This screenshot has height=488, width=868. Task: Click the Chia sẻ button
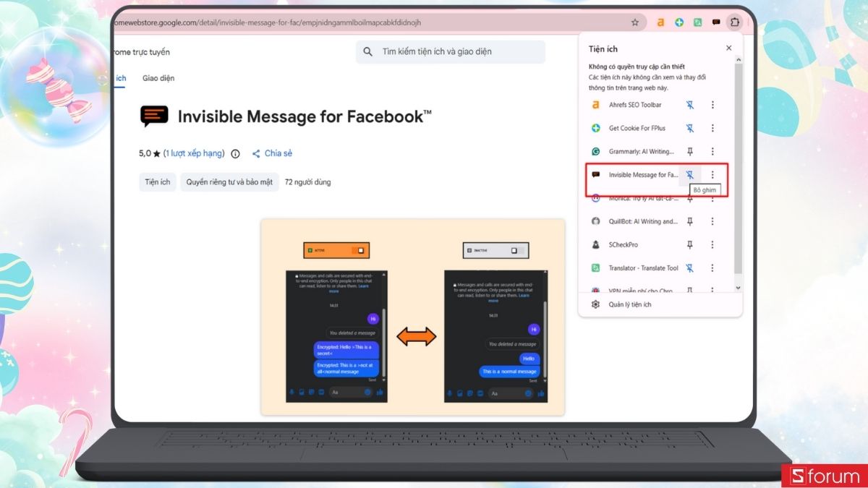[273, 153]
